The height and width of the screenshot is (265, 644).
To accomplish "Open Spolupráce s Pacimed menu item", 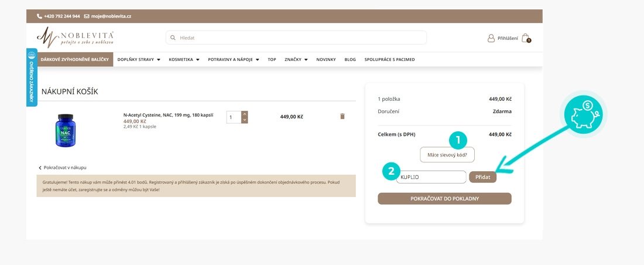I will pos(389,59).
